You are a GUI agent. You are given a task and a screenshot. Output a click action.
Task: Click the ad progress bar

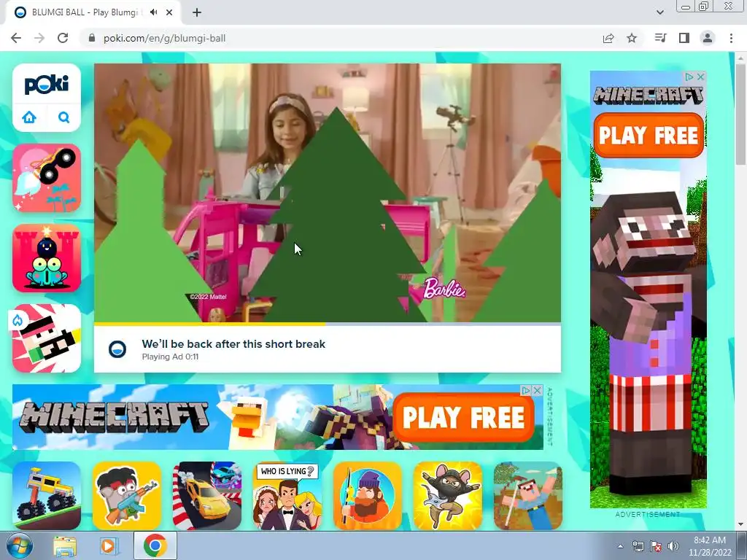(328, 324)
